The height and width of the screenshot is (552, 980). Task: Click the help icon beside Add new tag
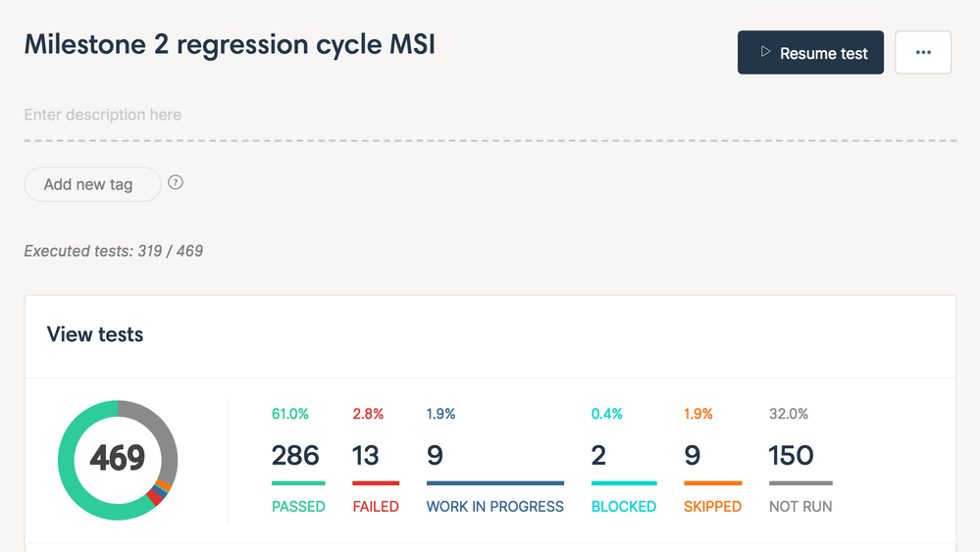[176, 182]
